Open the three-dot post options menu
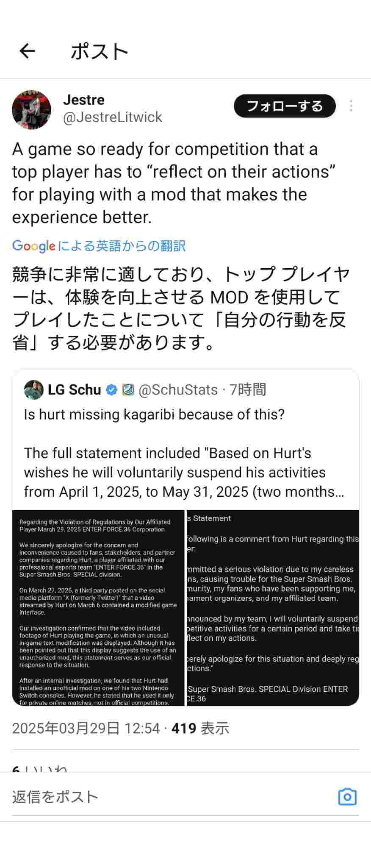 (351, 106)
